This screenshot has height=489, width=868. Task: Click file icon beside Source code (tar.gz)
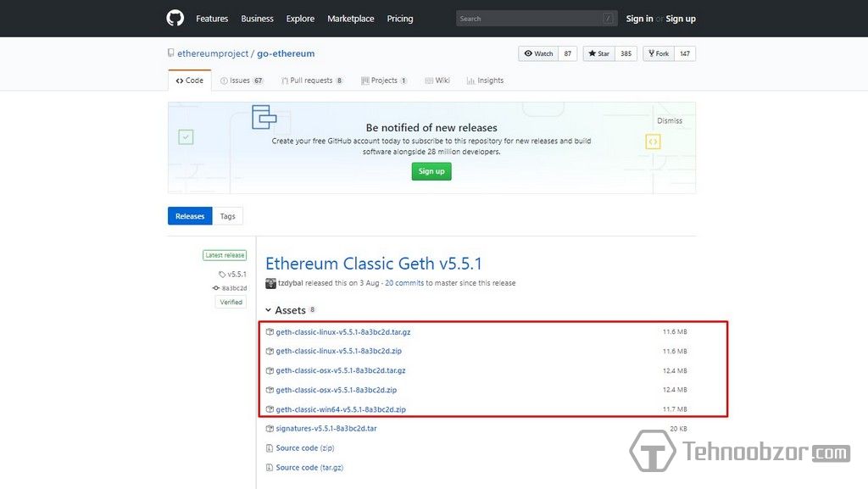click(x=270, y=468)
